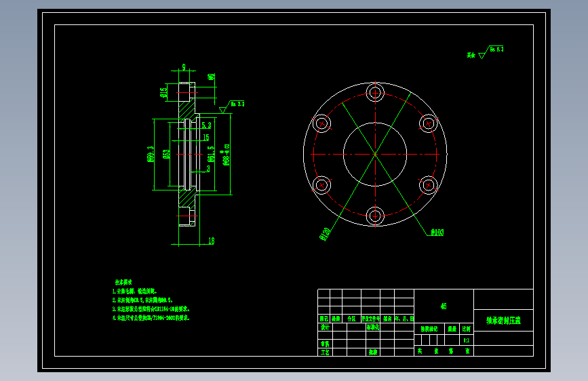Image resolution: width=588 pixels, height=381 pixels.
Task: Click the Ra 6.3 surface roughness label
Action: (x=496, y=49)
